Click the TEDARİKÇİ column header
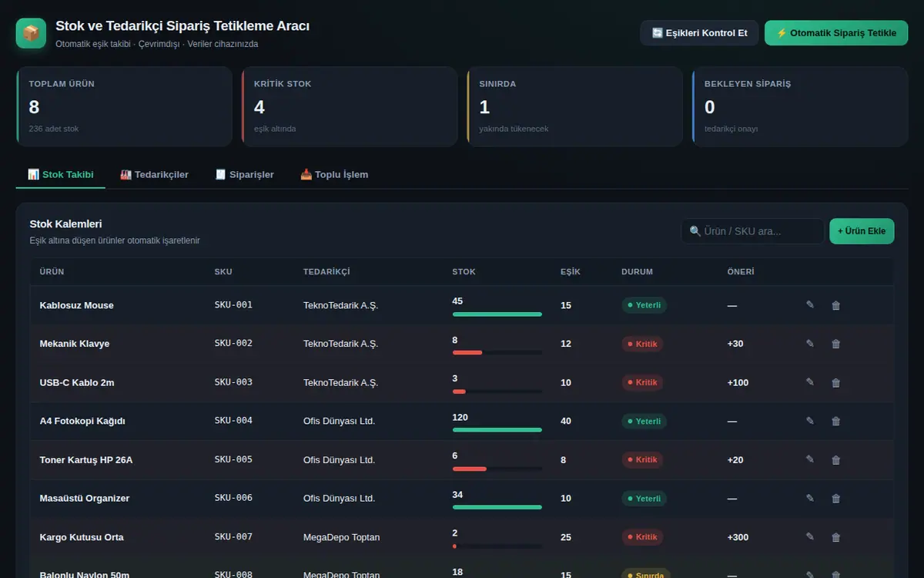 tap(326, 272)
